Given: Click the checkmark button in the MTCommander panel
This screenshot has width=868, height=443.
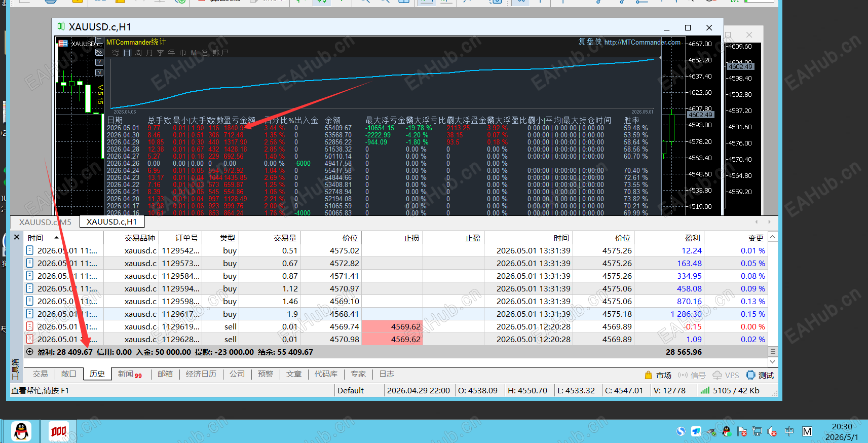Looking at the screenshot, I should [99, 72].
